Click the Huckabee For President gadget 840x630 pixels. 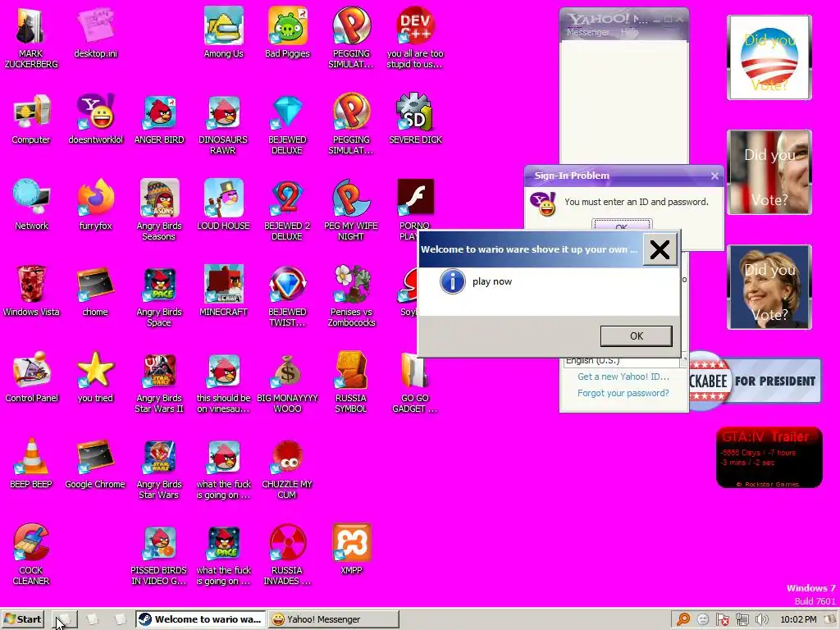(x=756, y=381)
